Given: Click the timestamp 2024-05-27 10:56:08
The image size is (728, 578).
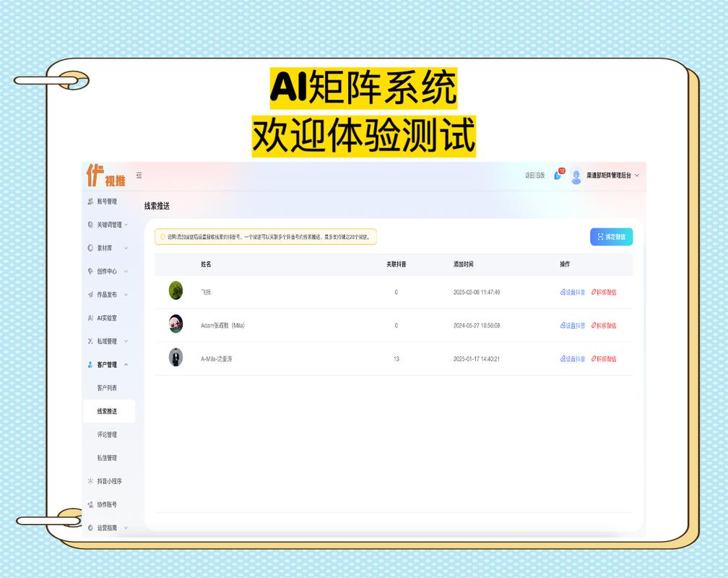Looking at the screenshot, I should pyautogui.click(x=477, y=326).
